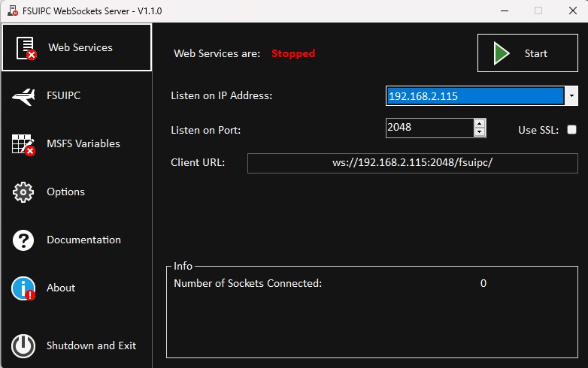
Task: Click the Listen on IP Address label
Action: [222, 95]
